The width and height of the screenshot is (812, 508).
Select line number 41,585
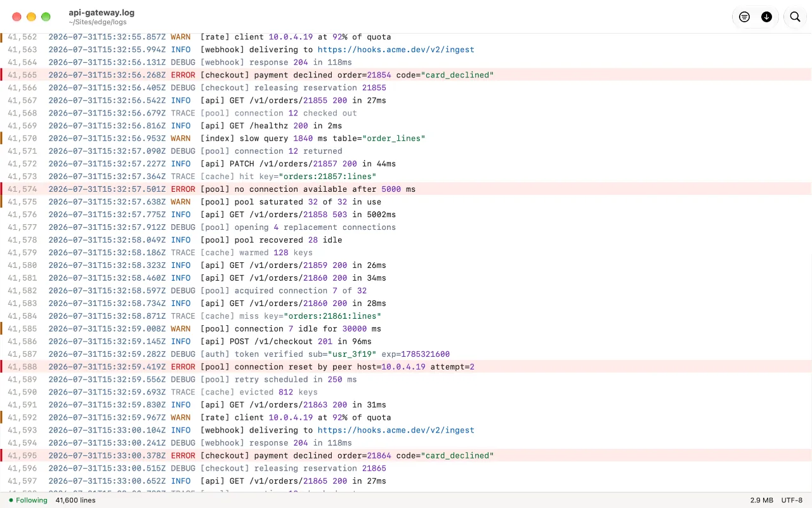click(22, 328)
